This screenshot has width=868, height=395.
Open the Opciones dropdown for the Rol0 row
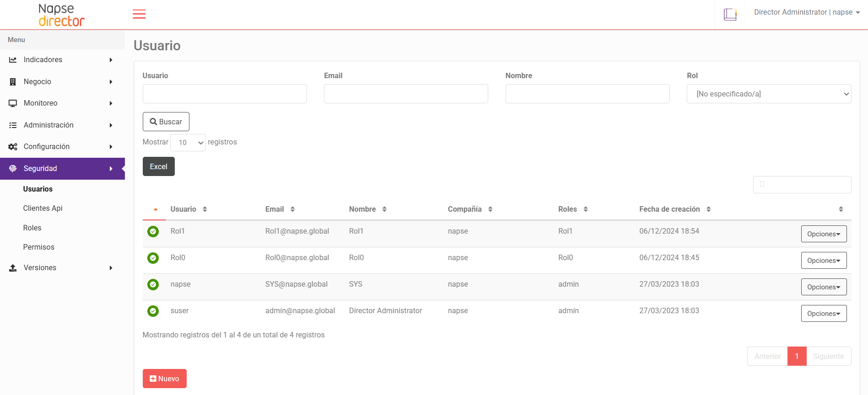pos(824,261)
